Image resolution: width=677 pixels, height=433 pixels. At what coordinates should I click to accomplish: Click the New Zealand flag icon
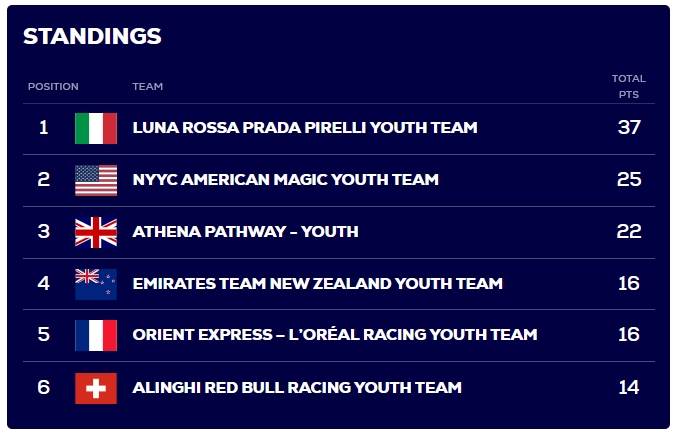[x=96, y=284]
